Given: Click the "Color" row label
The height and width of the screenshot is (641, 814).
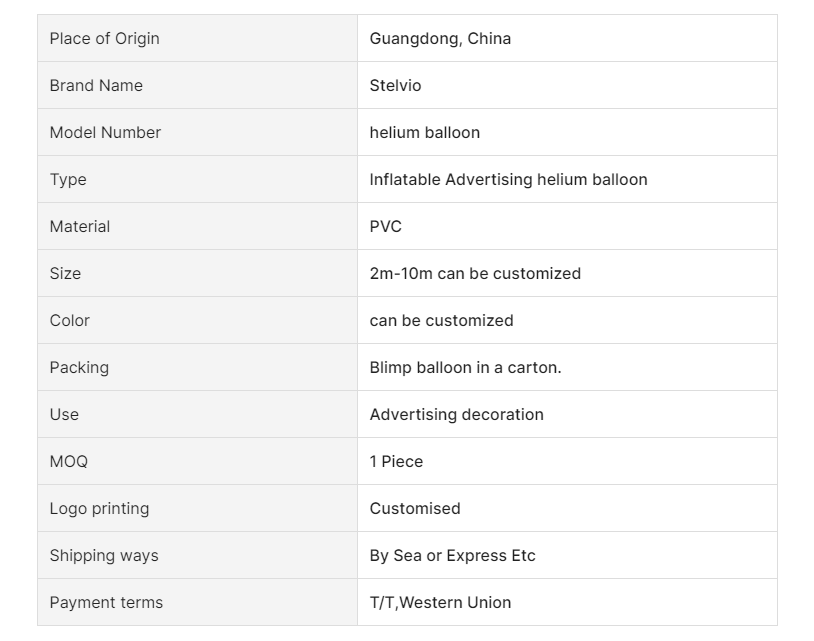Looking at the screenshot, I should click(69, 320).
